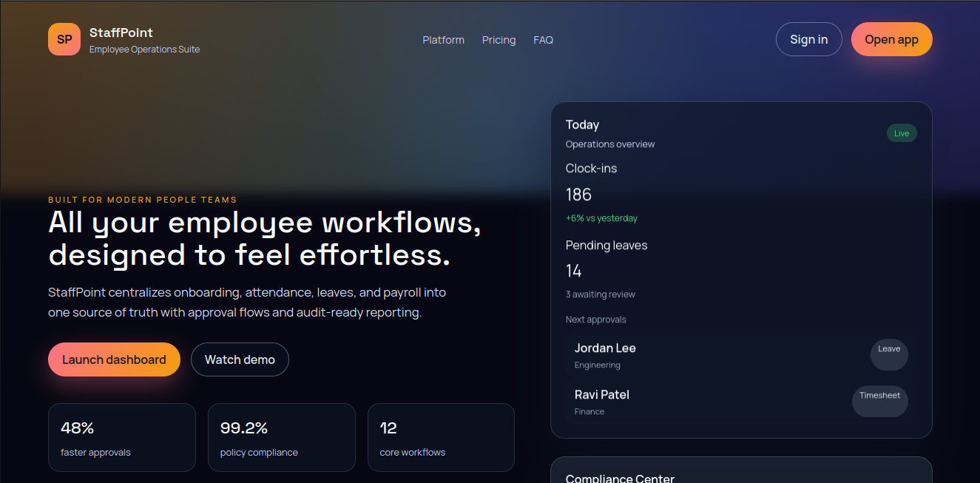This screenshot has width=980, height=483.
Task: Select the 48% faster approvals stat card
Action: [122, 437]
